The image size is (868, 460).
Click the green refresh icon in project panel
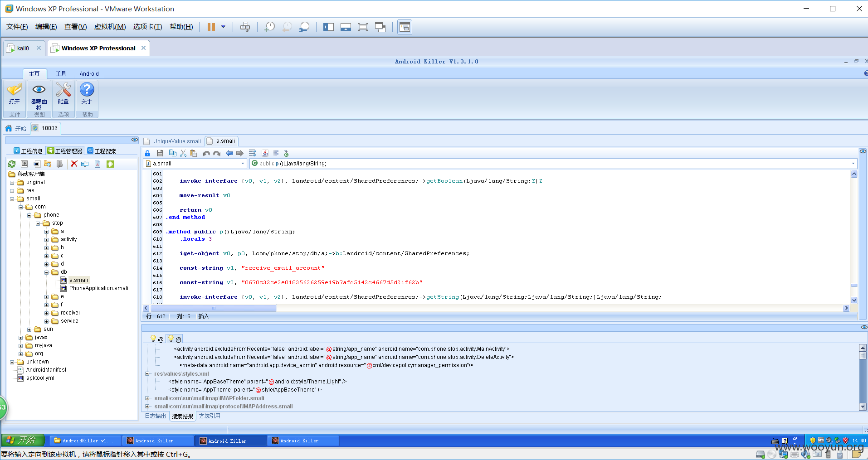tap(12, 164)
